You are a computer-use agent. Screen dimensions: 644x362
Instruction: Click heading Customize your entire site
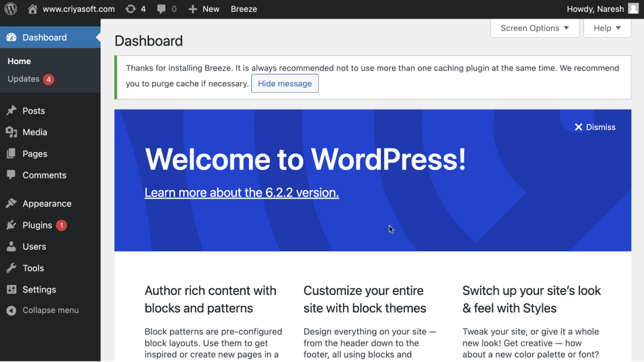pos(365,299)
